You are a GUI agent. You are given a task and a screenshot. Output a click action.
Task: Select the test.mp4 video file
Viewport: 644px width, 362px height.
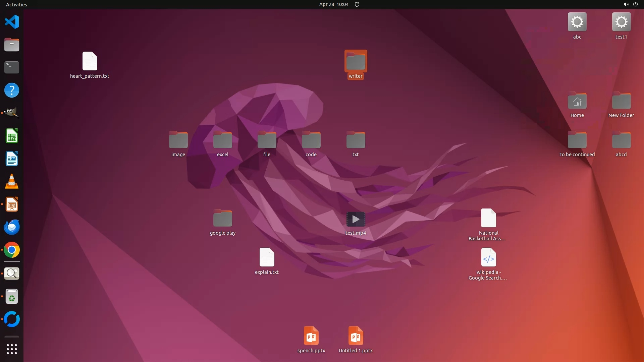[x=356, y=220]
